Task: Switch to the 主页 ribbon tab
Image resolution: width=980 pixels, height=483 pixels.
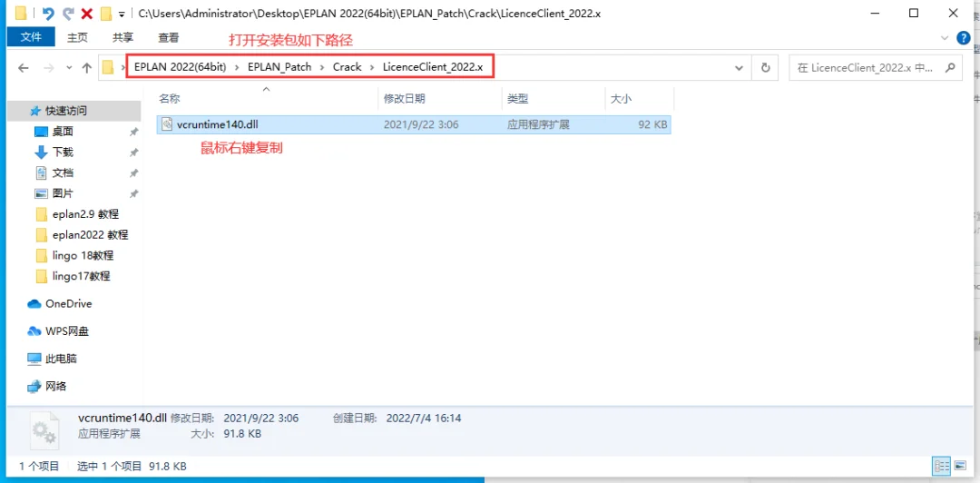Action: [77, 37]
